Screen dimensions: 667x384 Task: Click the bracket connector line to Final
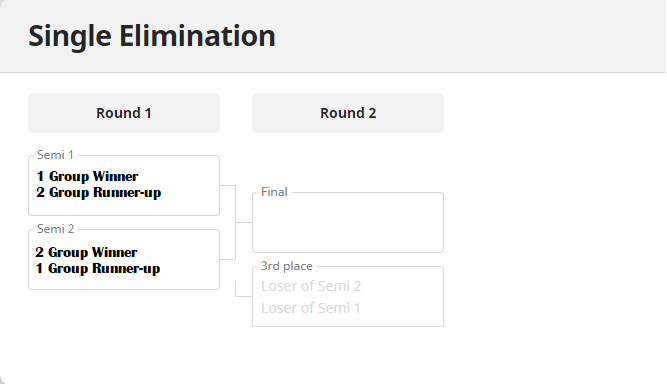(236, 222)
